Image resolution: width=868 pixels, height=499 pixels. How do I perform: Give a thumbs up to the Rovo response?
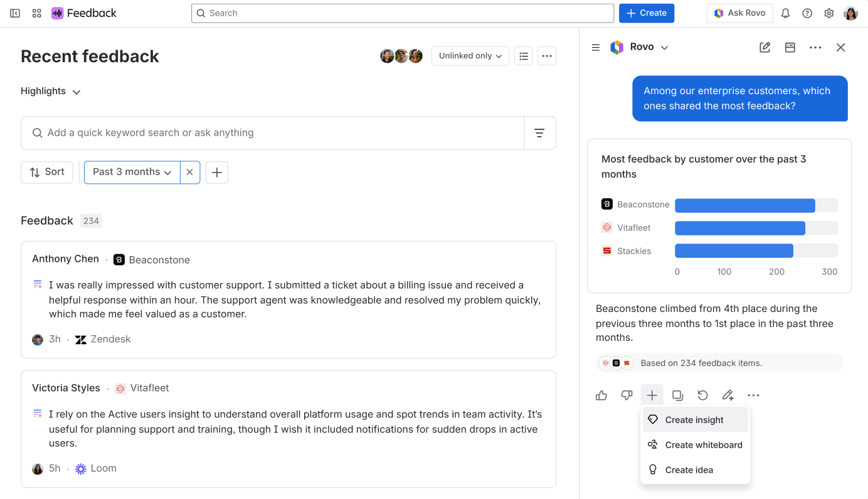[x=601, y=395]
